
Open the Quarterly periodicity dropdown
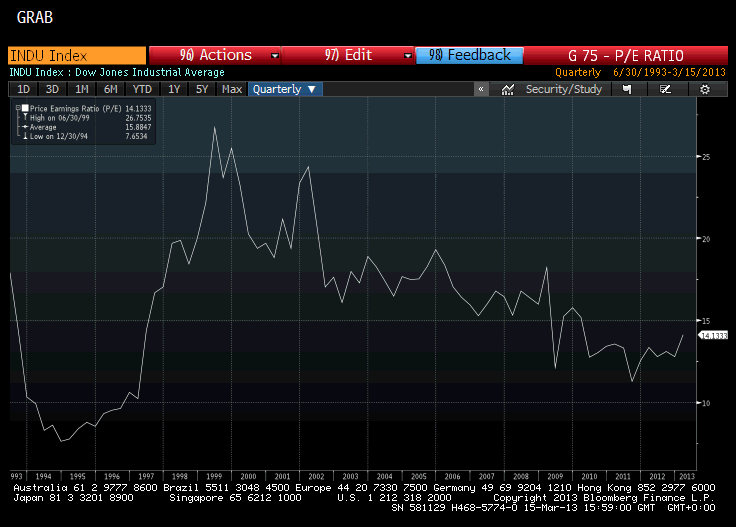click(284, 89)
